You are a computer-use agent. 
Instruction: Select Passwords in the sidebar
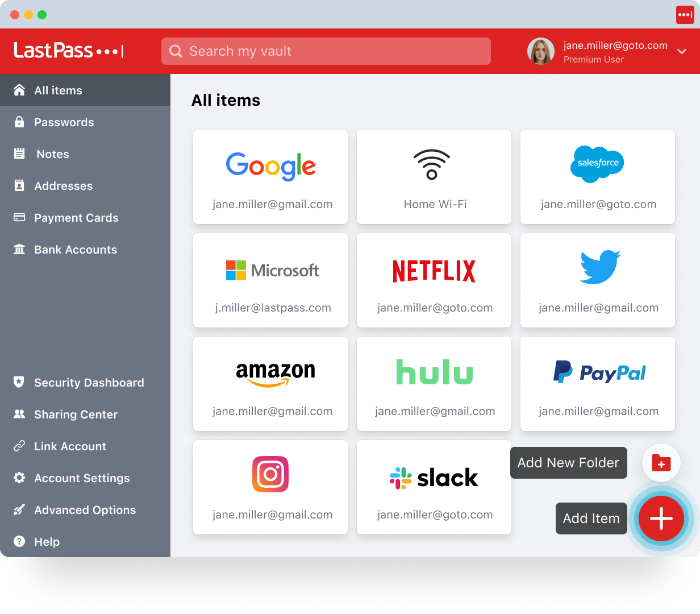click(64, 122)
